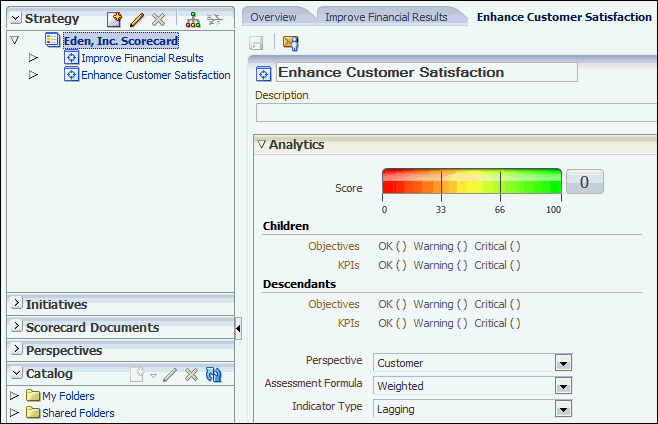
Task: Expand the Initiatives pane
Action: (x=15, y=304)
